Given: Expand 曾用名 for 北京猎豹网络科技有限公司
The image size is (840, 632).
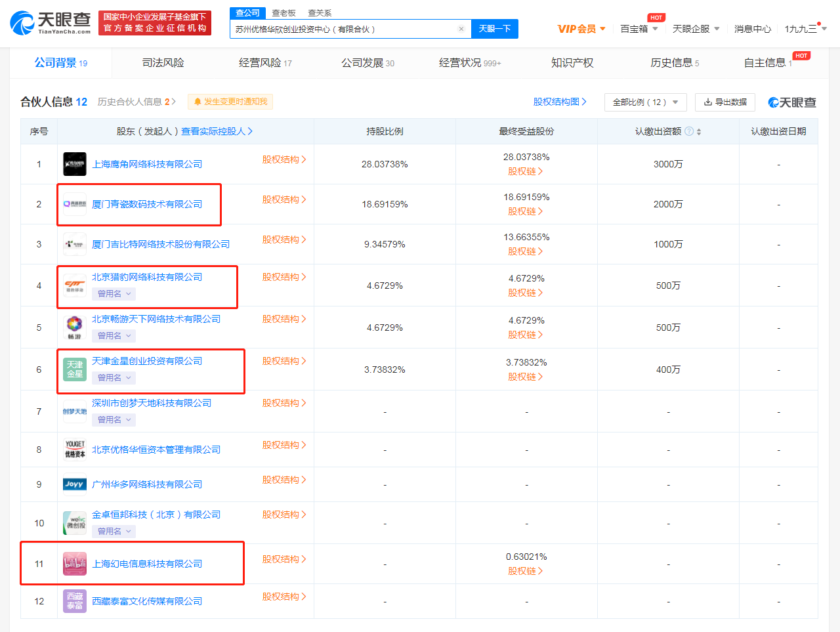Looking at the screenshot, I should pos(114,294).
